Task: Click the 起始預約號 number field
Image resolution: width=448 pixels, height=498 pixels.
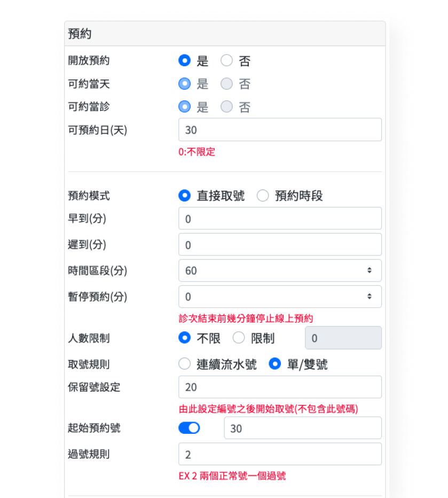Action: [x=303, y=428]
